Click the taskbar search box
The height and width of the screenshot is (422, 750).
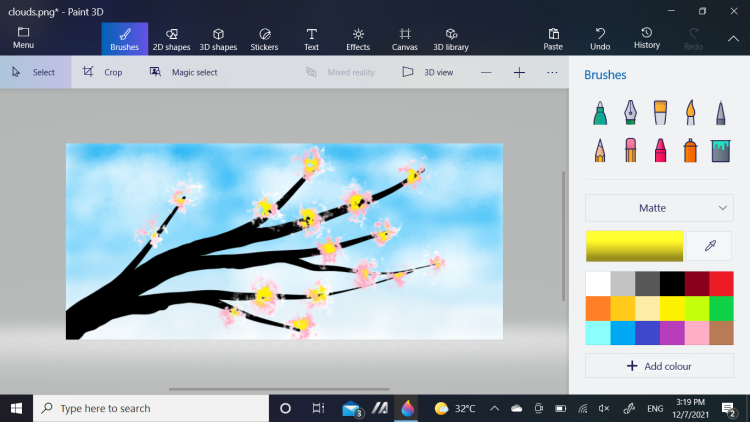point(151,409)
